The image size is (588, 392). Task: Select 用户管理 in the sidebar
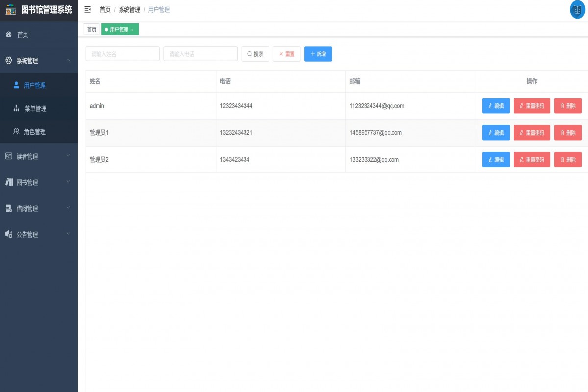pyautogui.click(x=34, y=85)
